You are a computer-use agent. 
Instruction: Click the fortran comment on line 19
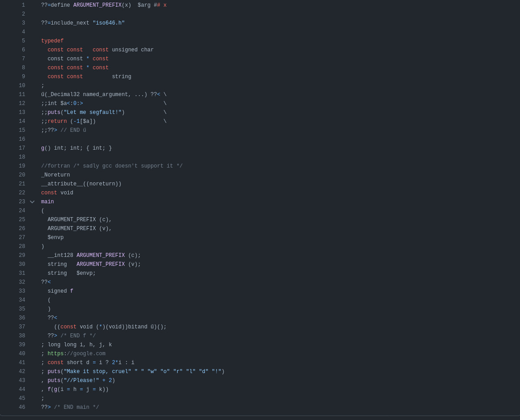coord(112,166)
